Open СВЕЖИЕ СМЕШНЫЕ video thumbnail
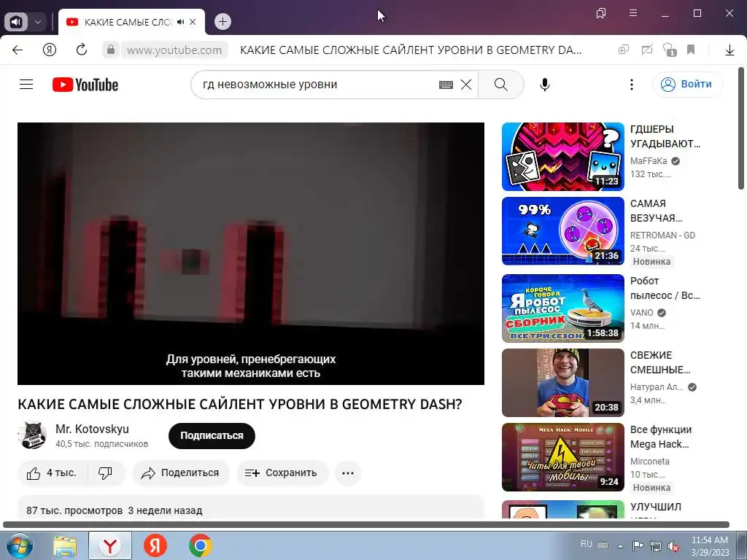 click(563, 383)
